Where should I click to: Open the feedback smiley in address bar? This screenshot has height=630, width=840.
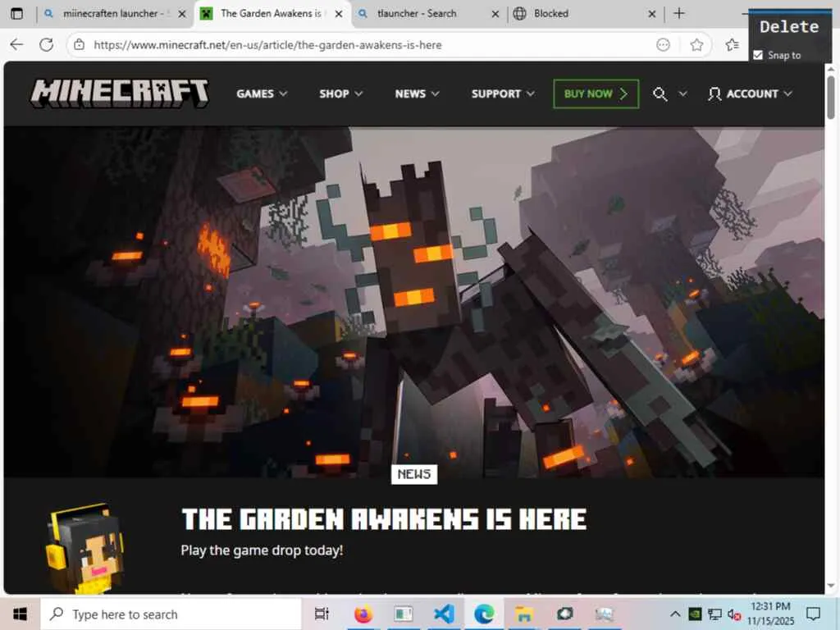663,45
